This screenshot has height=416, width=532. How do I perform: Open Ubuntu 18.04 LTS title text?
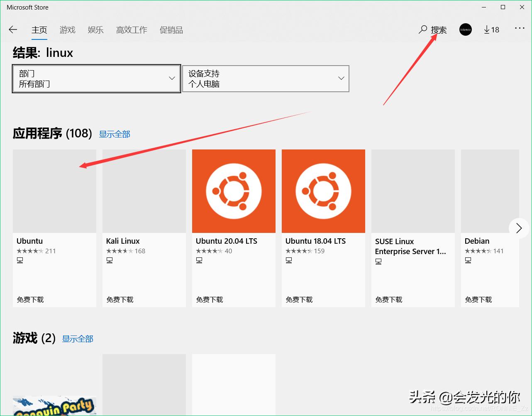click(x=315, y=241)
